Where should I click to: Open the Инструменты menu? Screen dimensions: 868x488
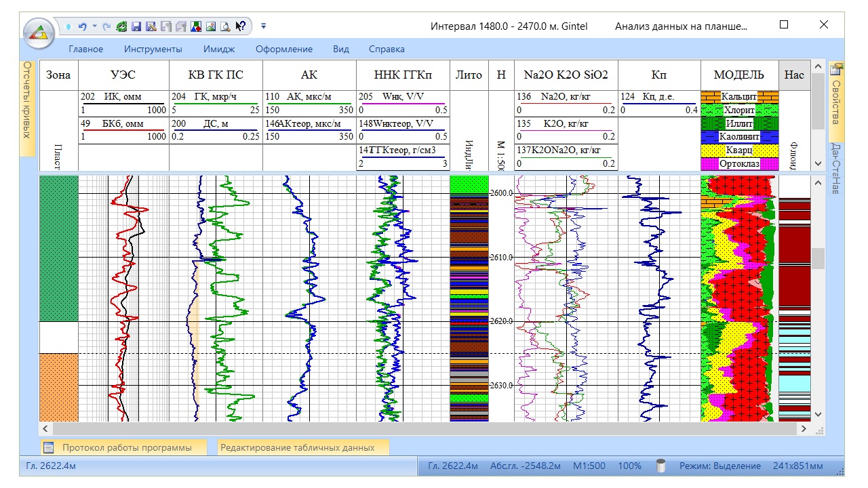[x=153, y=49]
